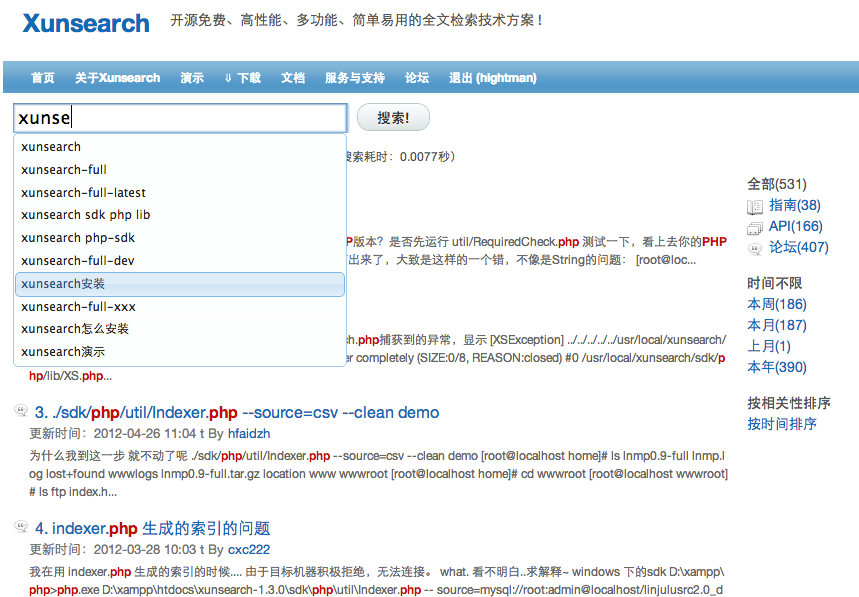Click the tagline 开源免费、高性能 text

356,20
